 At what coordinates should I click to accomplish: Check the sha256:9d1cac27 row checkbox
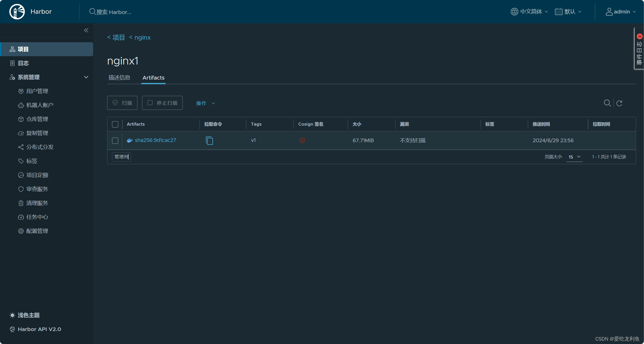pyautogui.click(x=115, y=141)
